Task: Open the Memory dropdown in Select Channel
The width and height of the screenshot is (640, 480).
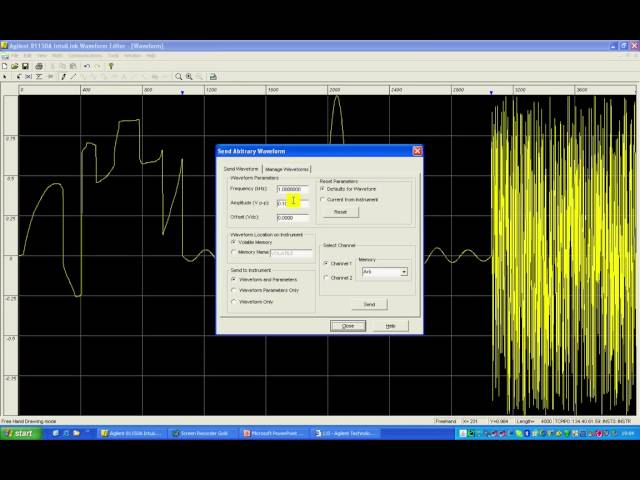Action: click(x=404, y=272)
